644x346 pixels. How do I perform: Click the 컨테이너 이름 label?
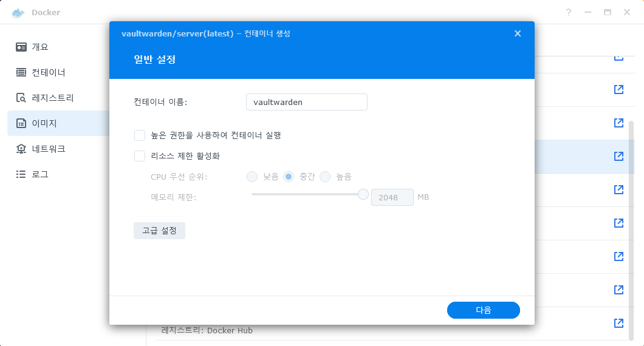(x=160, y=102)
